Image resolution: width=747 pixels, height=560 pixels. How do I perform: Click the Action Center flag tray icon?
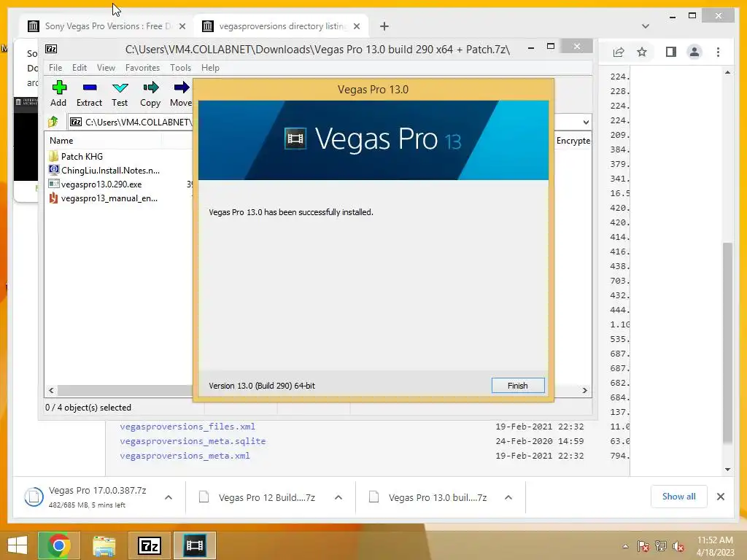[643, 546]
